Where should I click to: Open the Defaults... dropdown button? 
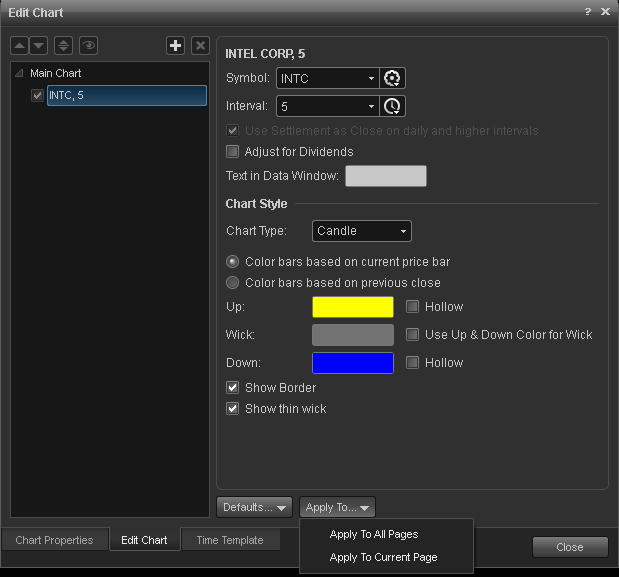tap(255, 507)
